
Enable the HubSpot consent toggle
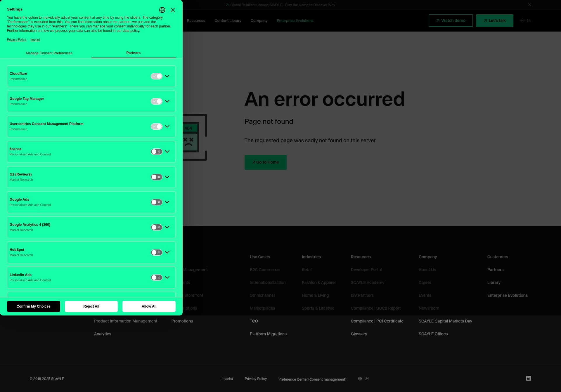click(x=157, y=252)
